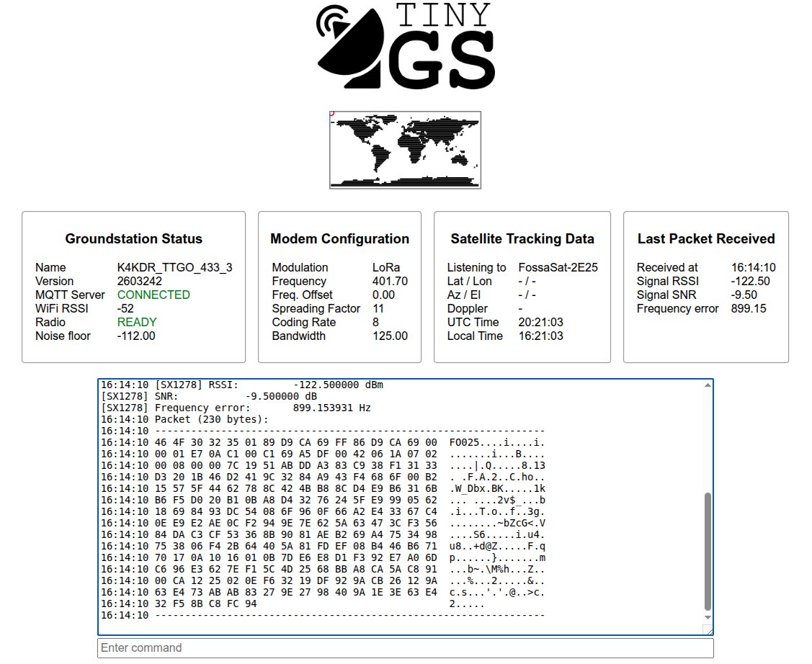Screen dimensions: 812x664
Task: Click the Local Time value 16:21:03
Action: click(x=540, y=336)
